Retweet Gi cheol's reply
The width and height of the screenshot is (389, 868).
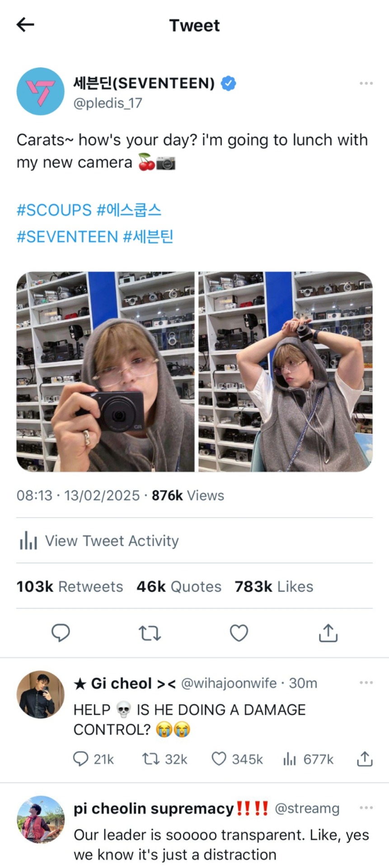tap(150, 759)
